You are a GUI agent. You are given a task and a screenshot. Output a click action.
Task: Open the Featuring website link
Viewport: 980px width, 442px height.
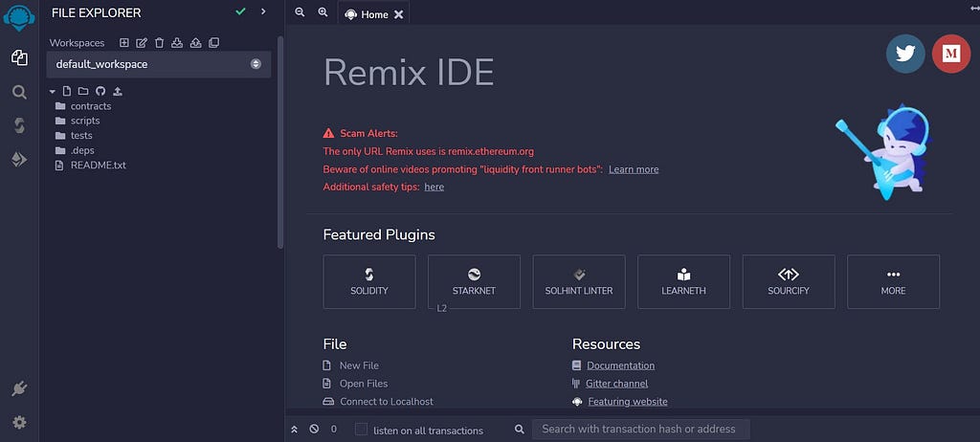[628, 402]
